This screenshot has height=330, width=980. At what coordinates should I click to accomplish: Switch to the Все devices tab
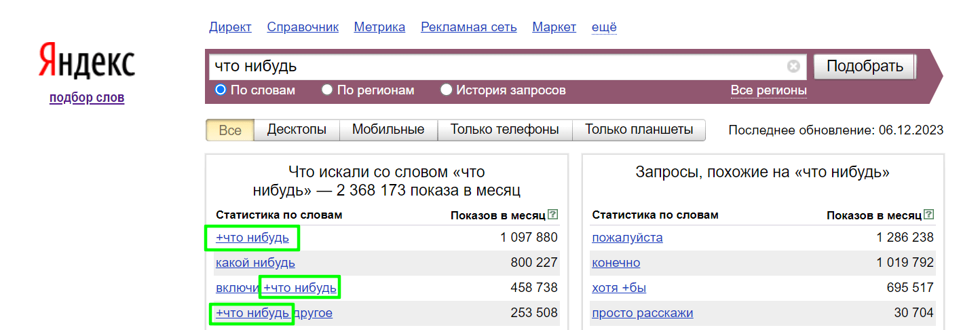click(230, 130)
